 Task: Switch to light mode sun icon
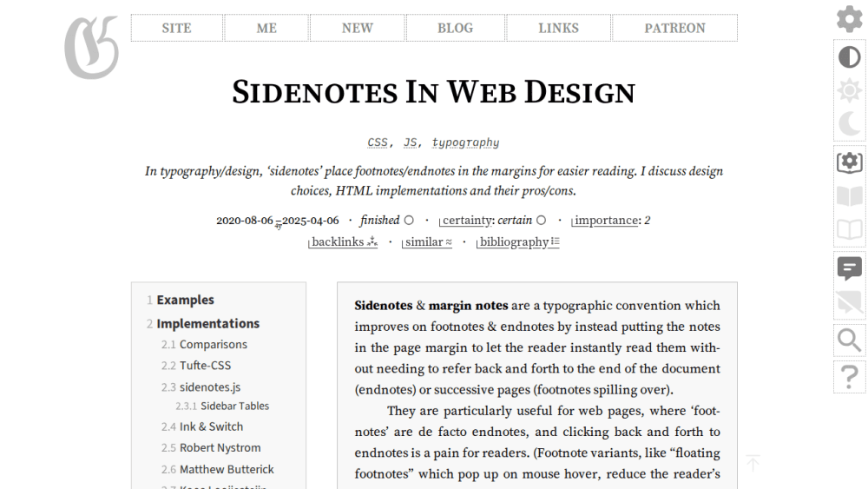click(x=849, y=90)
